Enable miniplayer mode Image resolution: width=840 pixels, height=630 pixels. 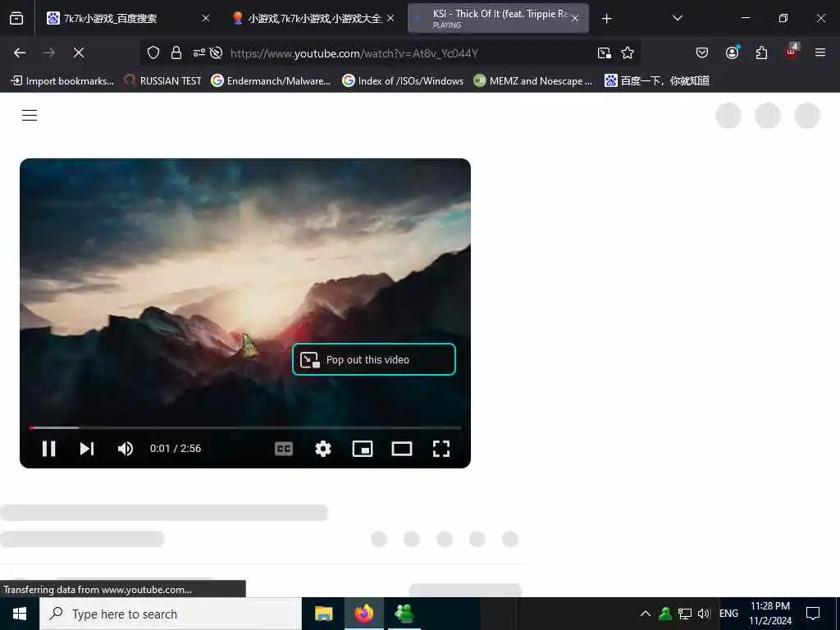pyautogui.click(x=363, y=449)
